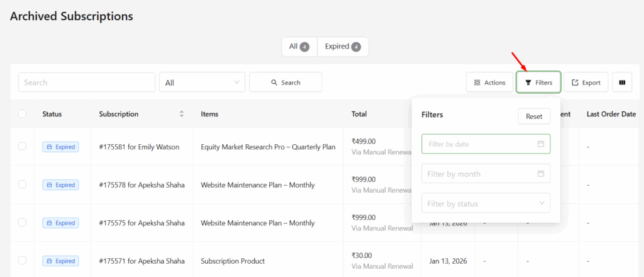Click the Expired badge for Emily Watson
The height and width of the screenshot is (277, 644).
point(60,147)
